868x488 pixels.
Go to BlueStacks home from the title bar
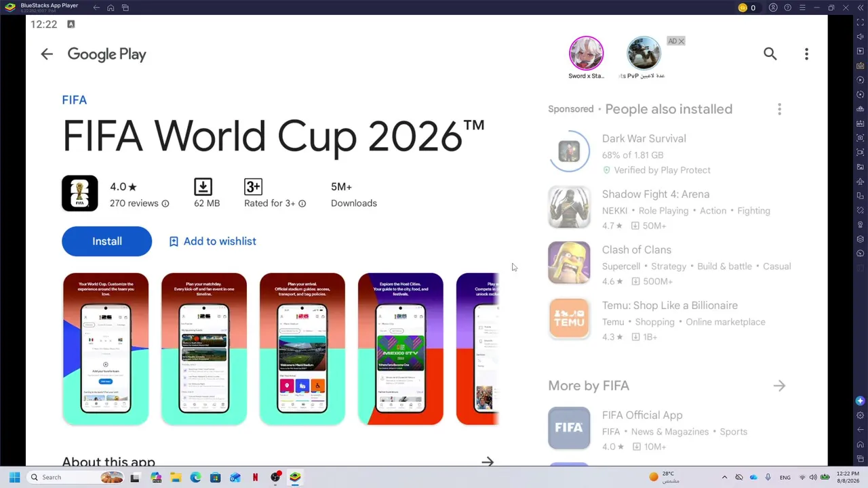pos(111,7)
